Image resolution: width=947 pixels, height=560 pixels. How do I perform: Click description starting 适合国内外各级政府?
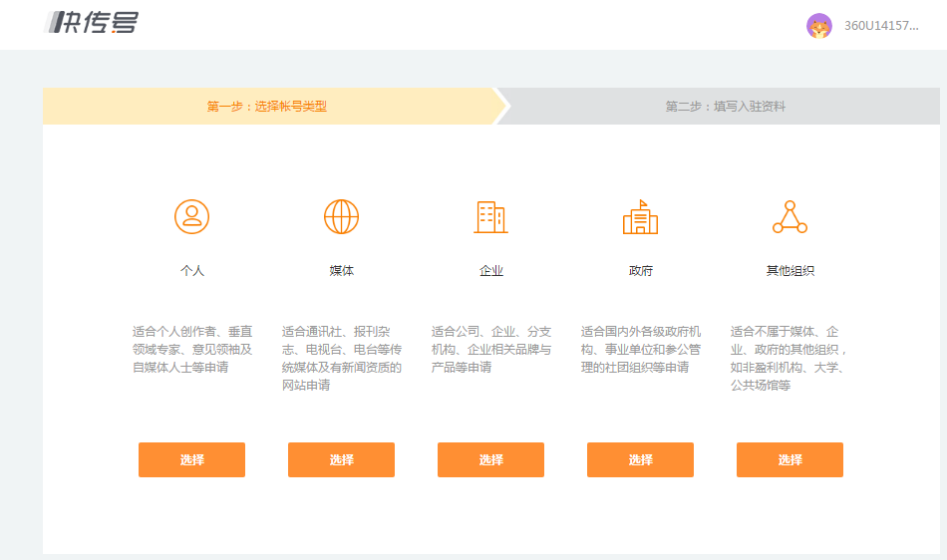coord(640,350)
